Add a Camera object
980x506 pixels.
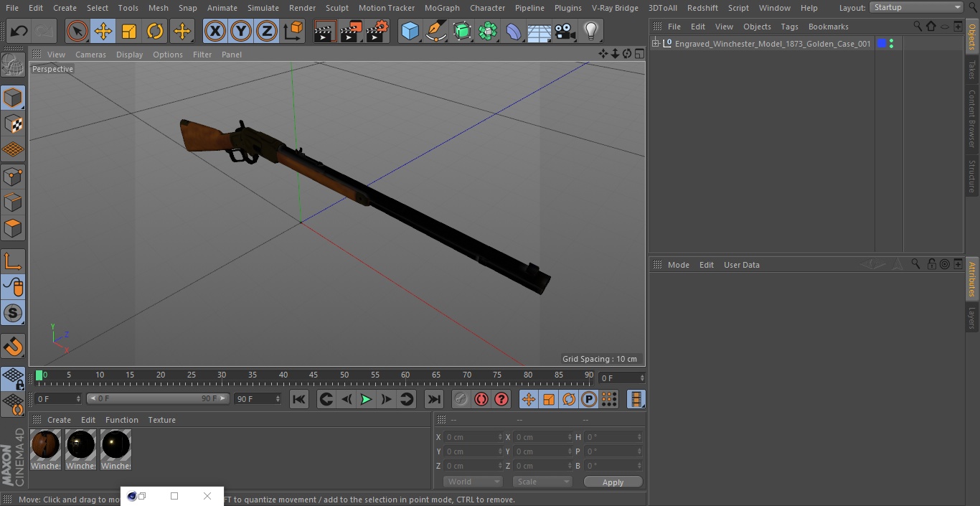[x=565, y=31]
